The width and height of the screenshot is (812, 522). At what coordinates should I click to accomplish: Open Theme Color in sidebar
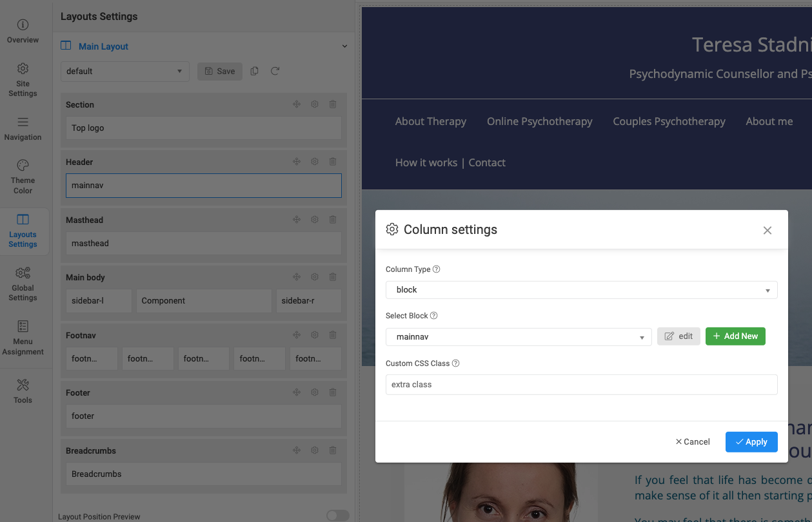click(23, 177)
